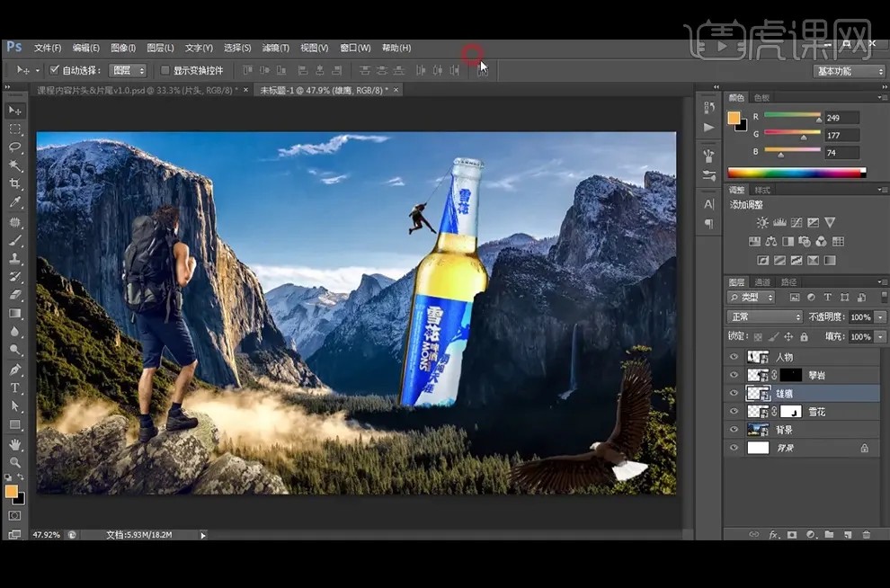The image size is (890, 588).
Task: Open the Character panel icon
Action: 709,204
